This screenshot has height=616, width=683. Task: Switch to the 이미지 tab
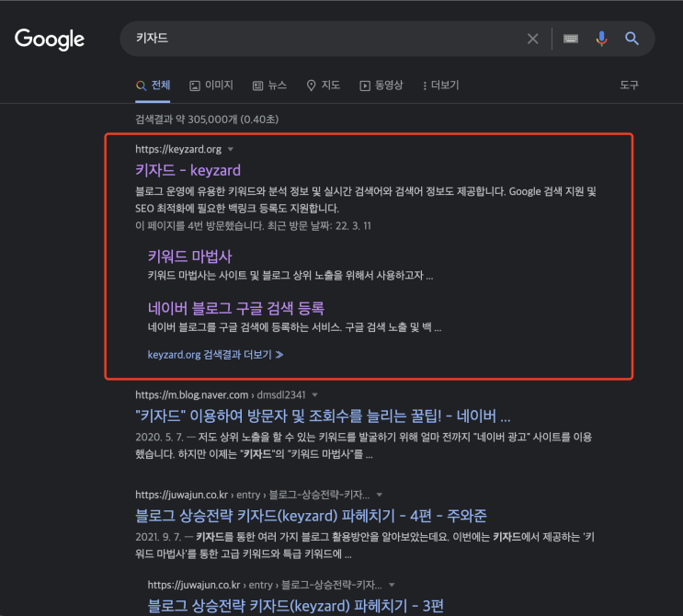tap(211, 86)
